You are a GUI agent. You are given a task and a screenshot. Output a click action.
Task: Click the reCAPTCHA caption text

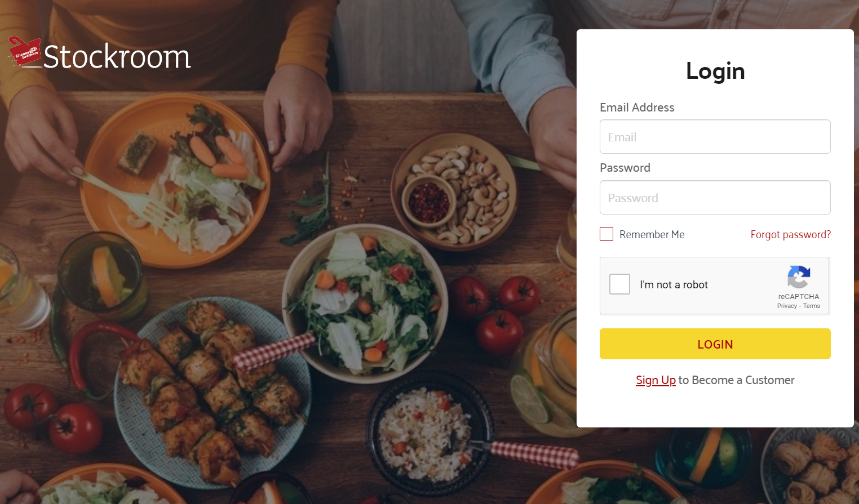[x=799, y=297]
